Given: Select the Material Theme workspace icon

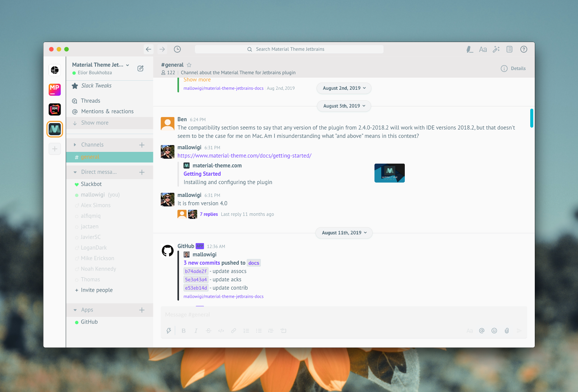Looking at the screenshot, I should click(x=55, y=129).
